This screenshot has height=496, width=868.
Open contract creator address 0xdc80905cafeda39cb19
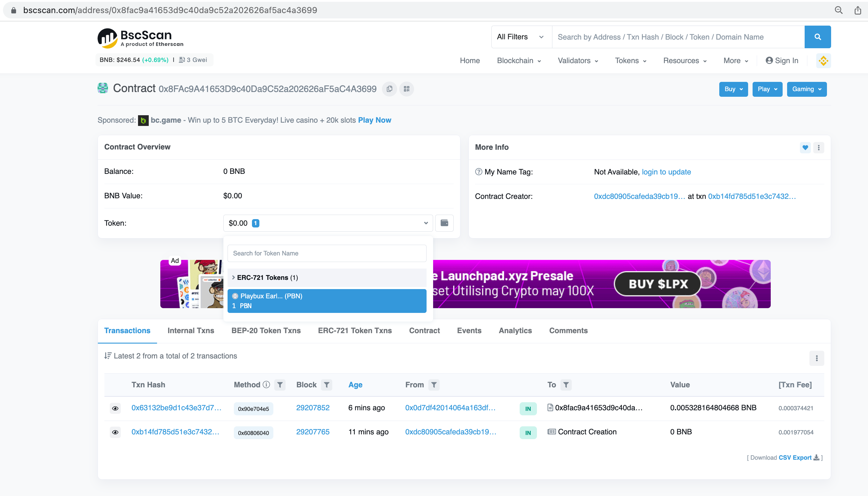click(x=639, y=196)
